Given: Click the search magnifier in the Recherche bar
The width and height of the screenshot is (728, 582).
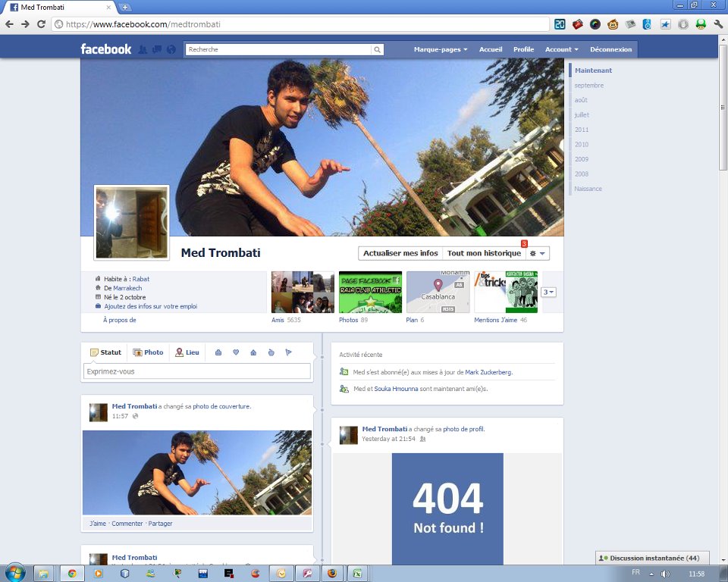Looking at the screenshot, I should [377, 49].
